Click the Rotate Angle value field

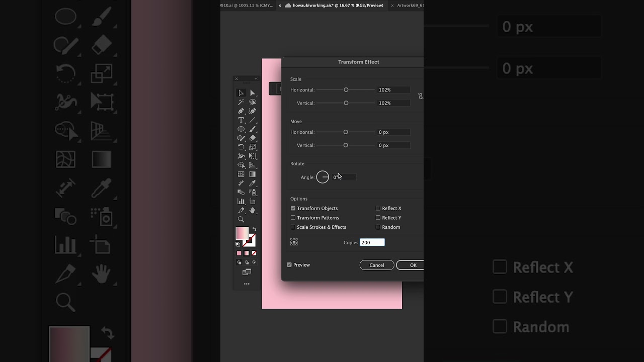344,177
